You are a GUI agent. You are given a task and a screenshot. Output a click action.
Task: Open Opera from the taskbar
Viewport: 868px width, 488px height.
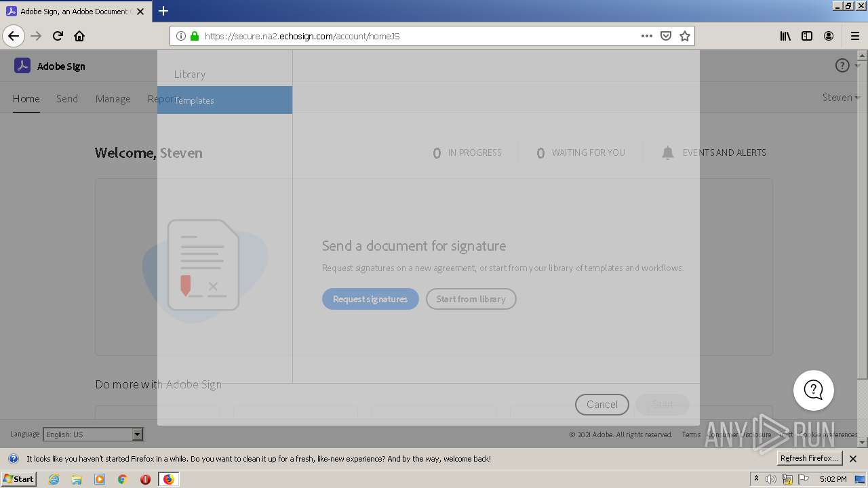click(145, 479)
